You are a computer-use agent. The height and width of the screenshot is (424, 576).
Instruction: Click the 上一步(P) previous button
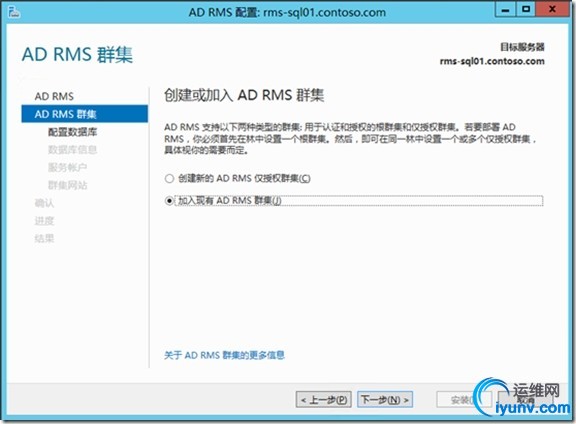pyautogui.click(x=323, y=399)
